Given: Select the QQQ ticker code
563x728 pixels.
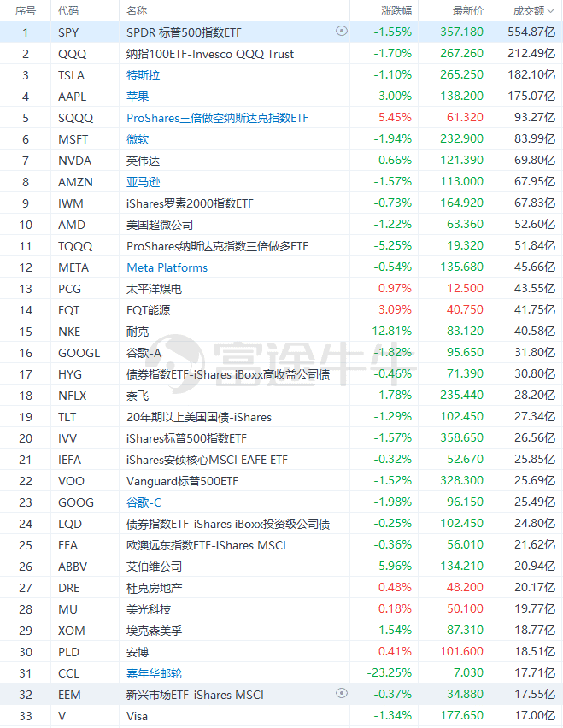Looking at the screenshot, I should coord(72,54).
